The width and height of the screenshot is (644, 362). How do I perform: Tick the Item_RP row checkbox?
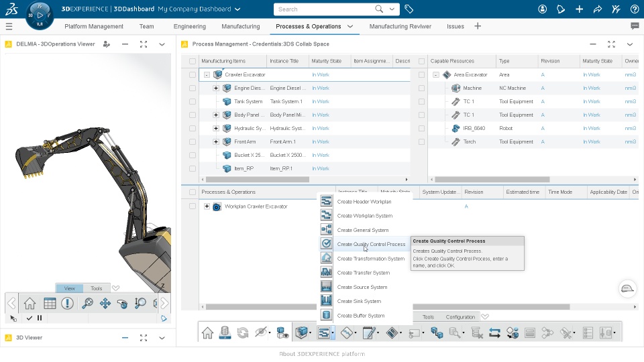click(193, 168)
